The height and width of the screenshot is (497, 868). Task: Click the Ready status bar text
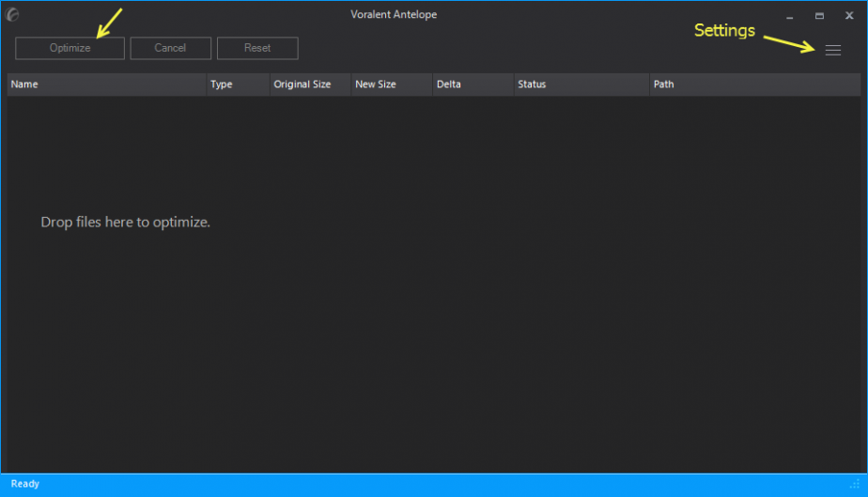click(x=25, y=484)
